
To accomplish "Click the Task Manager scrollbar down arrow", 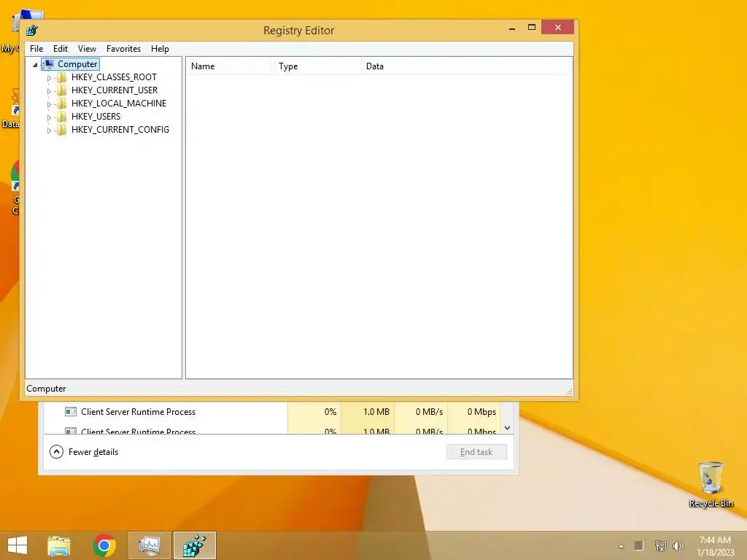I will pyautogui.click(x=508, y=428).
